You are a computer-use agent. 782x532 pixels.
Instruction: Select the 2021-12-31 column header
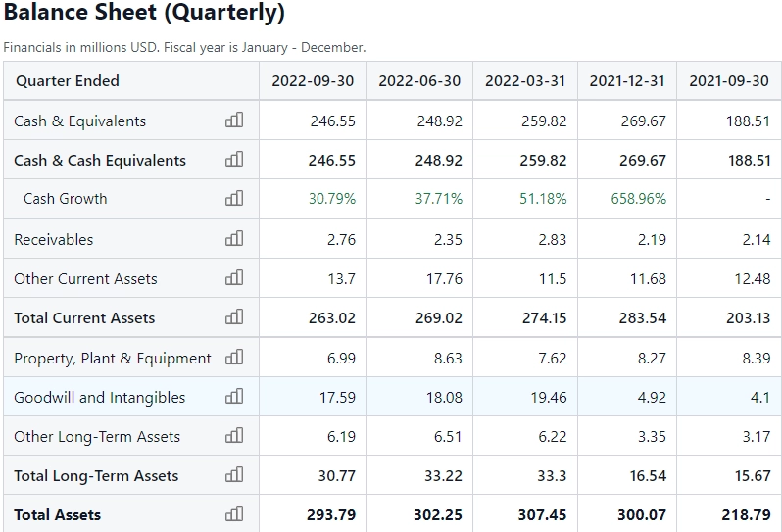pos(627,80)
